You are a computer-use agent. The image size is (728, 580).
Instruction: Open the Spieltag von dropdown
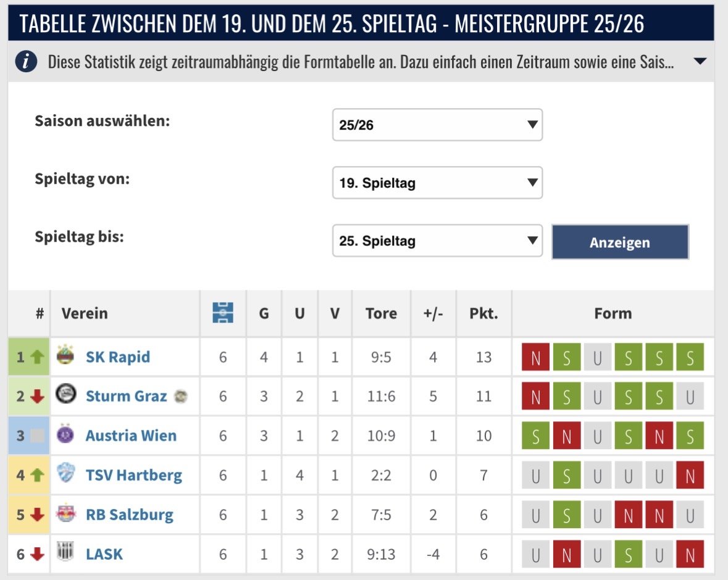[437, 183]
